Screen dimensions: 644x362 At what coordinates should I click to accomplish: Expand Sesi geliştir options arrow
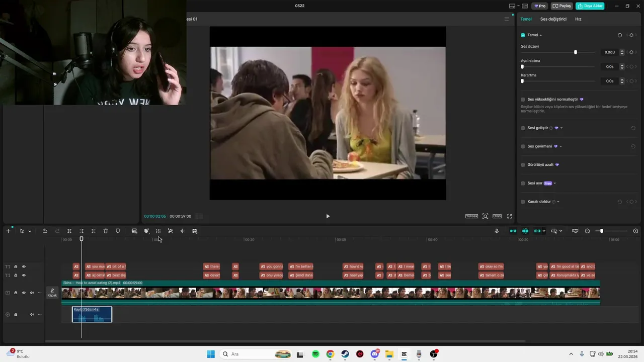click(x=561, y=128)
